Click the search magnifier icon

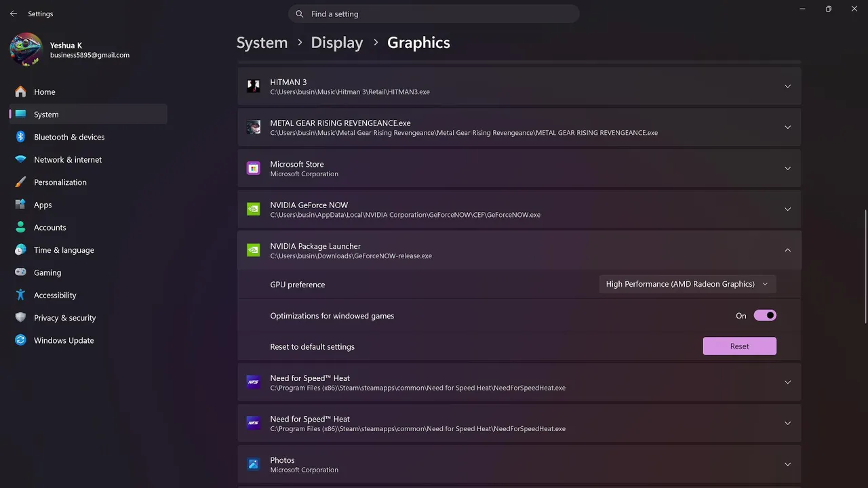tap(300, 14)
